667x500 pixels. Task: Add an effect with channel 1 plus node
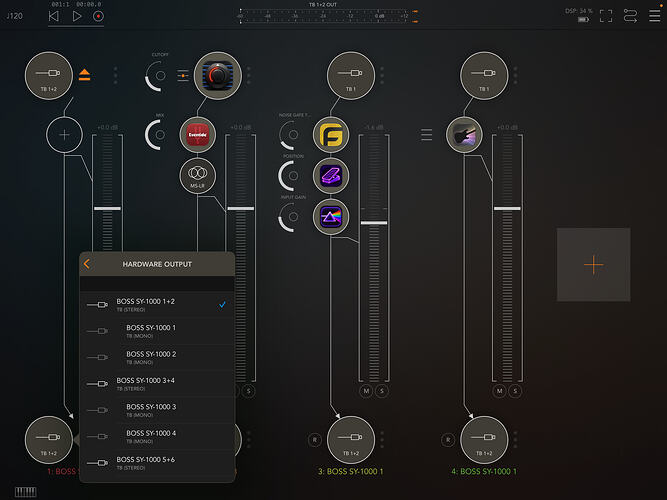click(x=64, y=135)
